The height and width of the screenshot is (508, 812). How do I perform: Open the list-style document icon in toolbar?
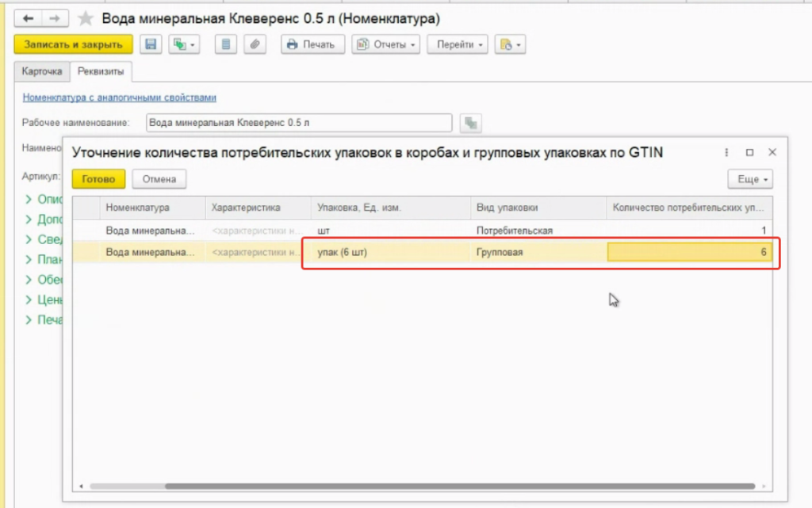(x=226, y=45)
